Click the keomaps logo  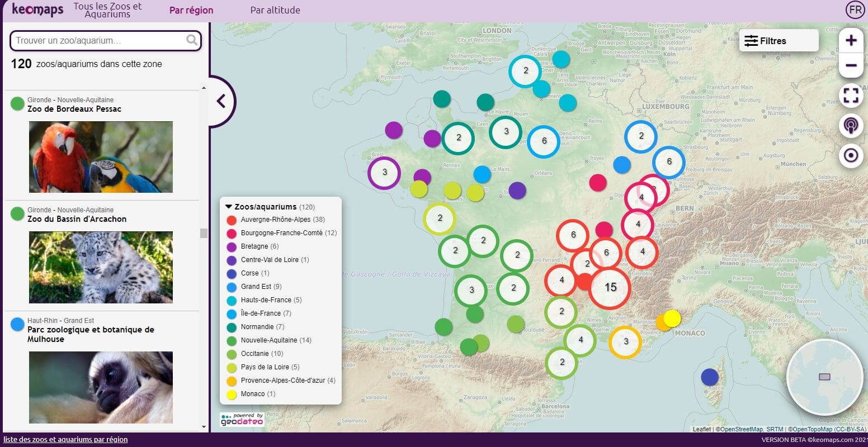tap(37, 10)
